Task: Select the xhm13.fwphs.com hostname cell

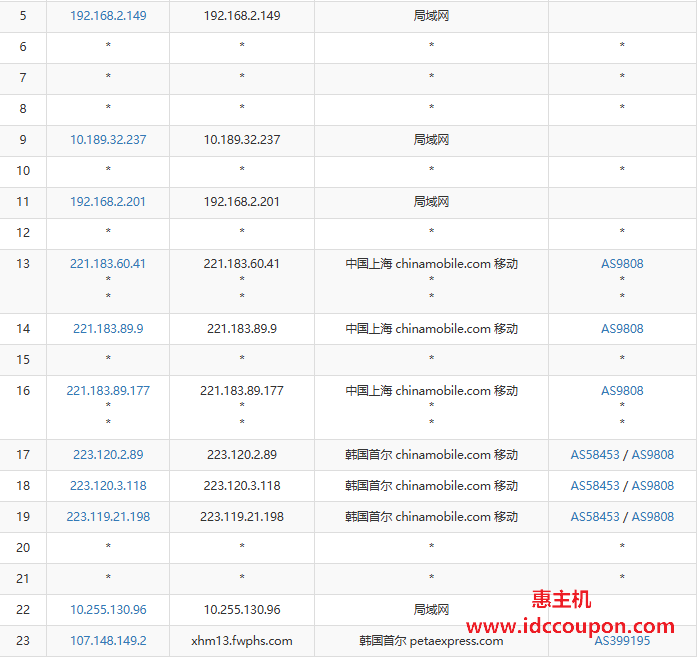Action: point(242,641)
